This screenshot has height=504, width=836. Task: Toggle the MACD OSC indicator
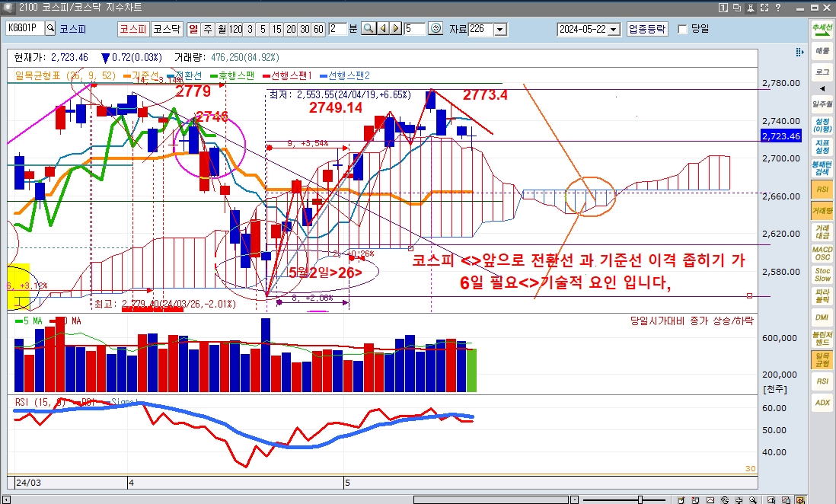(x=822, y=254)
